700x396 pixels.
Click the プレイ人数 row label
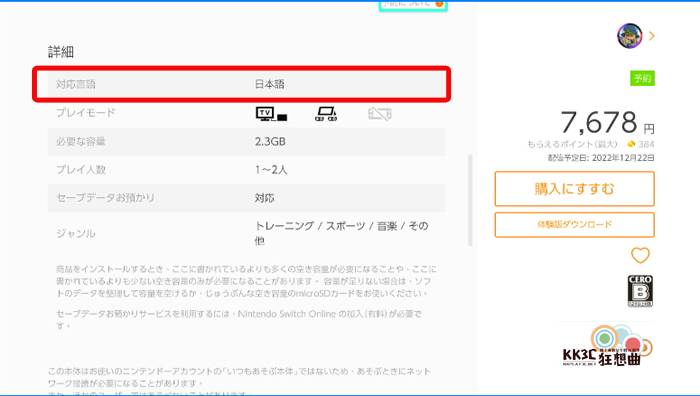pyautogui.click(x=81, y=170)
